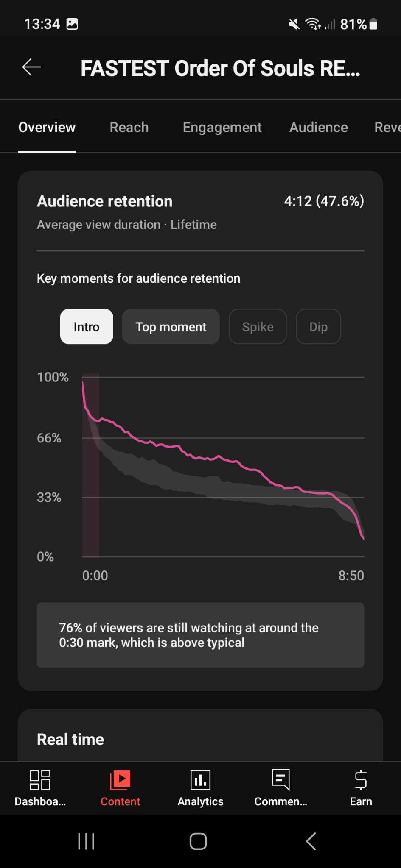The image size is (401, 868).
Task: Open the Comments icon in bottom bar
Action: 280,780
